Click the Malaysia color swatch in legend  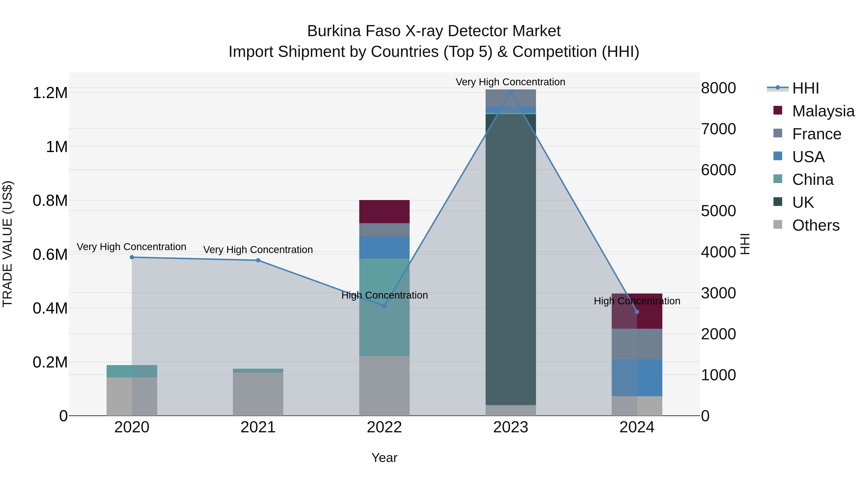pos(778,110)
